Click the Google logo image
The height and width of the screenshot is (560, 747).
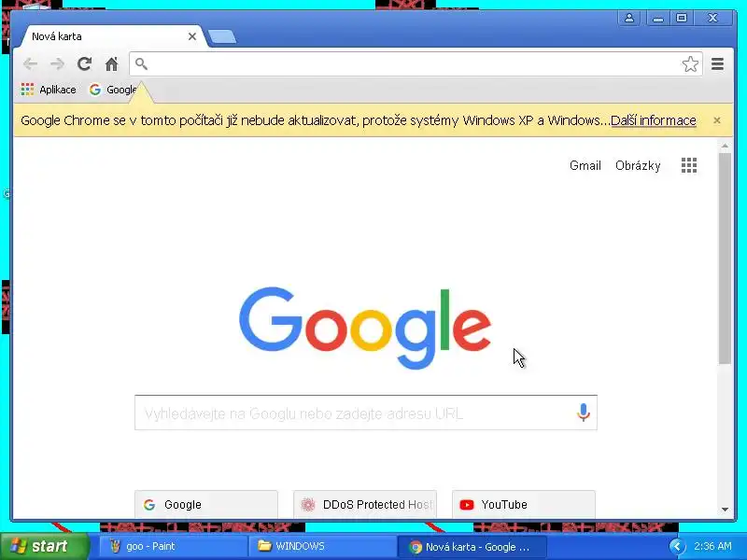point(365,328)
